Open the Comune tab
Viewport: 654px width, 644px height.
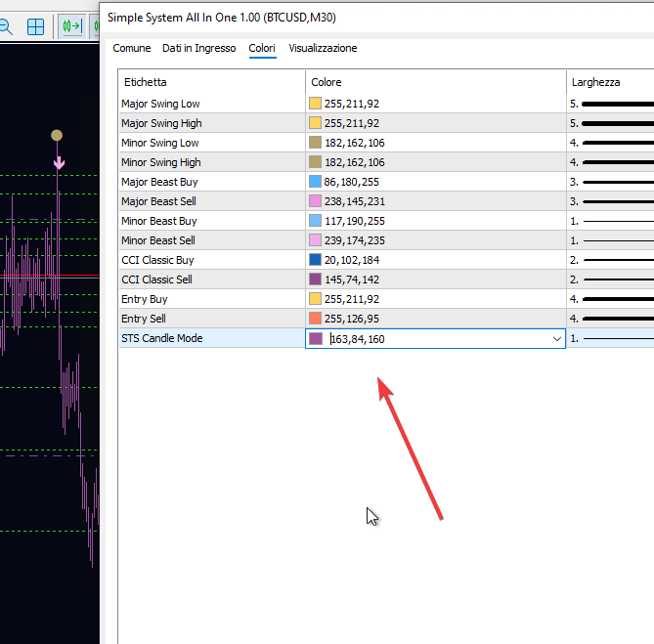tap(131, 48)
